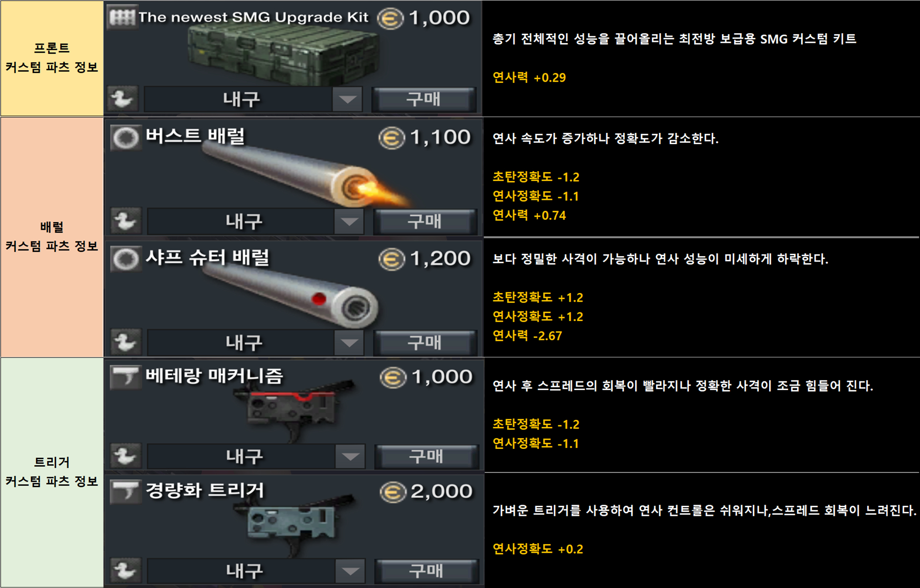
Task: Click the kit icon beside SMG Upgrade Kit
Action: pos(122,18)
